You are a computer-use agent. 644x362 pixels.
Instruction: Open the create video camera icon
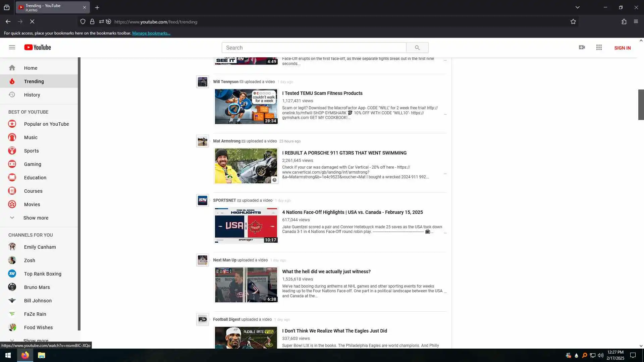click(x=582, y=47)
